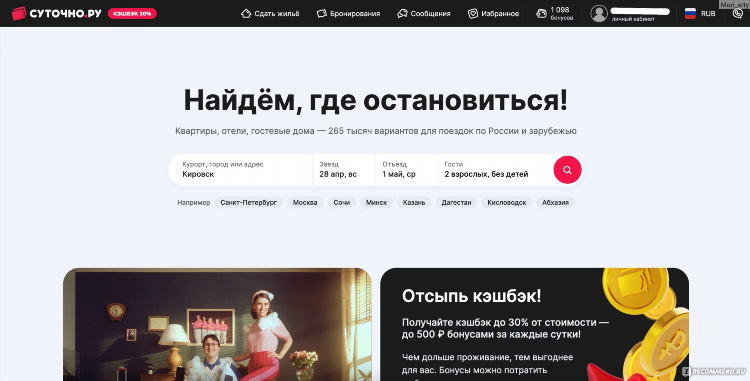The image size is (750, 381).
Task: Open the Бронирования section
Action: point(349,13)
